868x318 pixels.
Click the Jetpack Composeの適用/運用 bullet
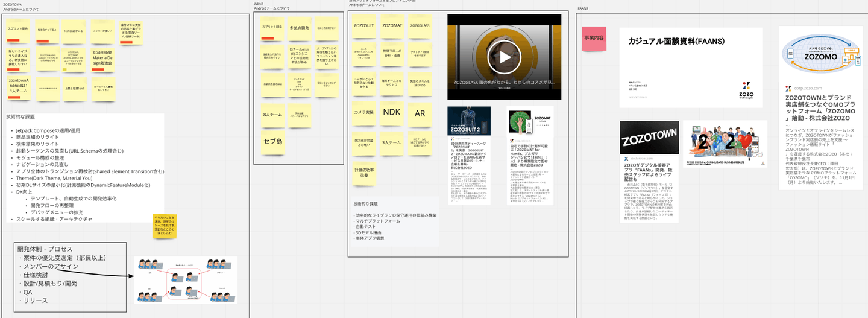coord(48,131)
